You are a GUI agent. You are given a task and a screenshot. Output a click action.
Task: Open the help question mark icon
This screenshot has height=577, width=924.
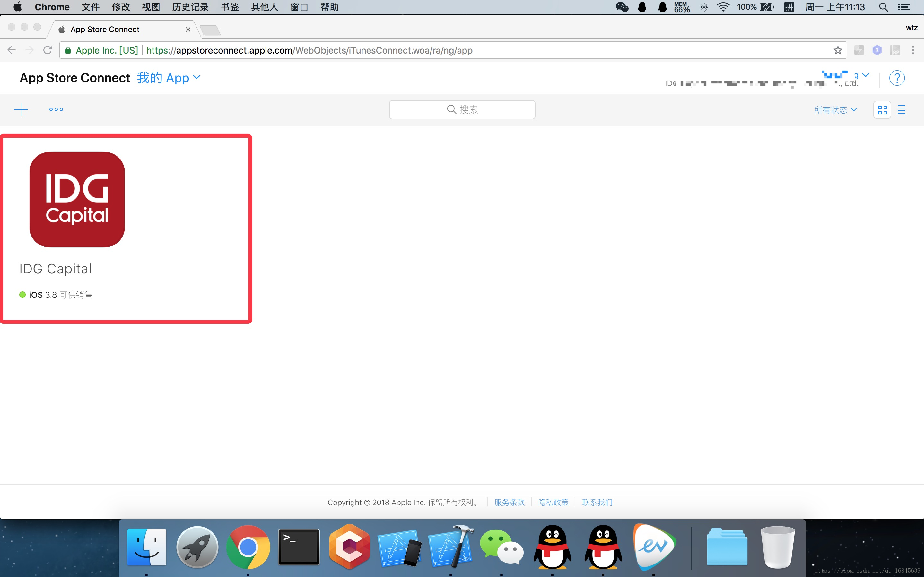click(896, 78)
